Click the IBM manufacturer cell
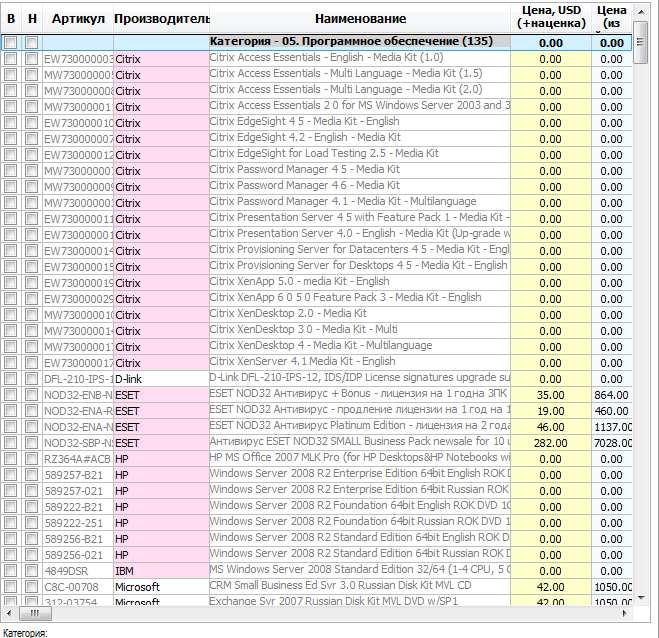Image resolution: width=659 pixels, height=638 pixels. (x=161, y=571)
